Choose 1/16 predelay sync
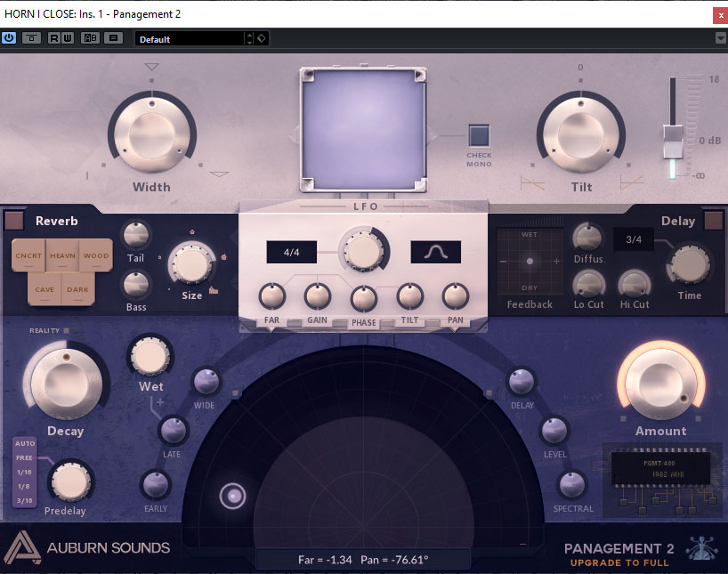The width and height of the screenshot is (728, 574). pyautogui.click(x=25, y=473)
